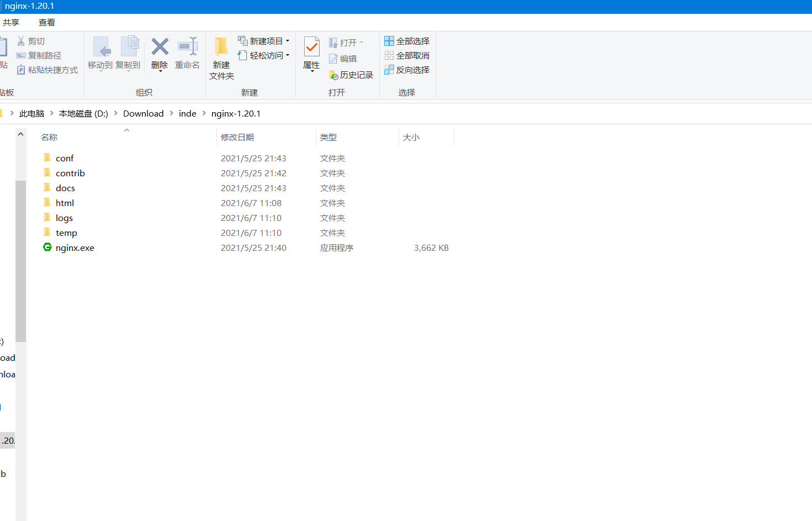
Task: Select all items with 全部选择
Action: point(407,40)
